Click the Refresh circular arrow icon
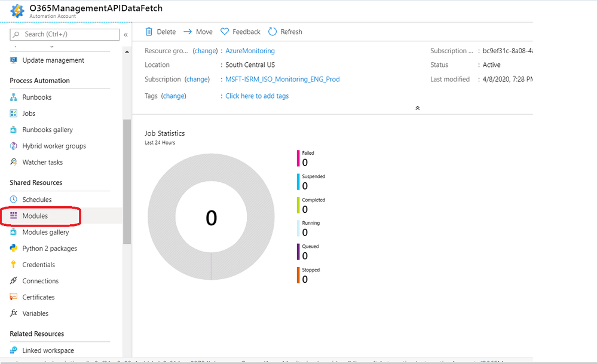 point(273,32)
